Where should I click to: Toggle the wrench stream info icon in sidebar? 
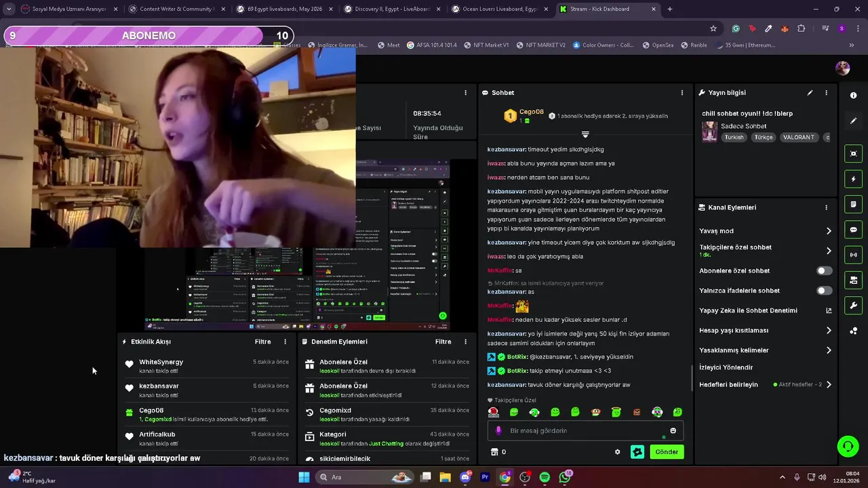853,306
